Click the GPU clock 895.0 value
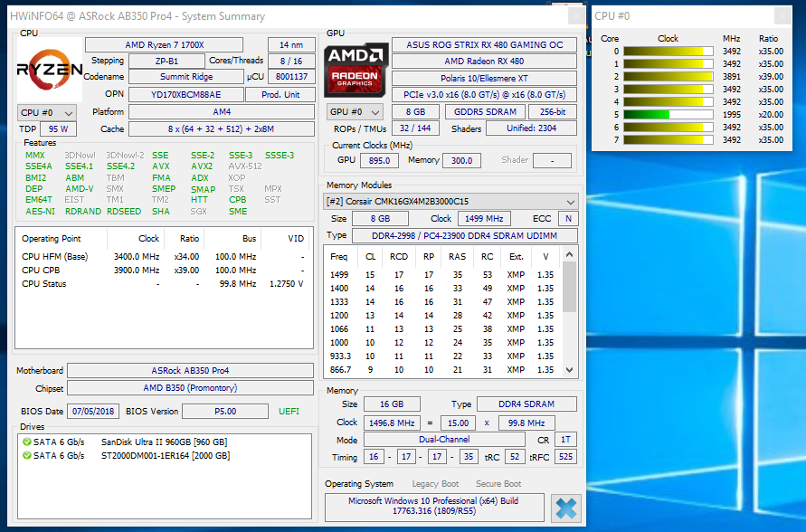The width and height of the screenshot is (806, 532). 379,160
